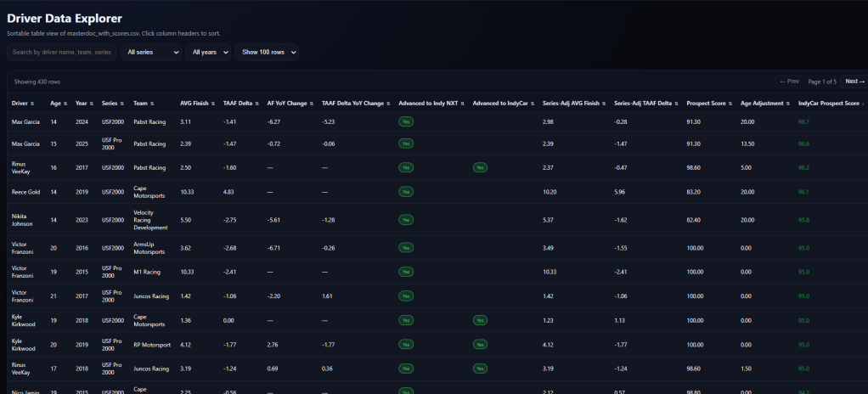This screenshot has height=394, width=868.
Task: Click the Age Adjustment sort icon
Action: (788, 104)
